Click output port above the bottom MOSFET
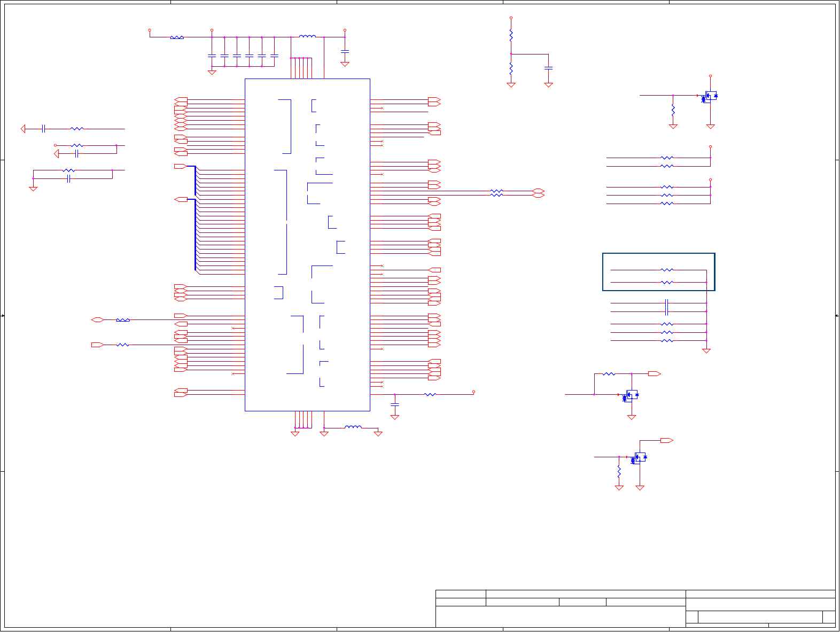840x632 pixels. tap(667, 441)
